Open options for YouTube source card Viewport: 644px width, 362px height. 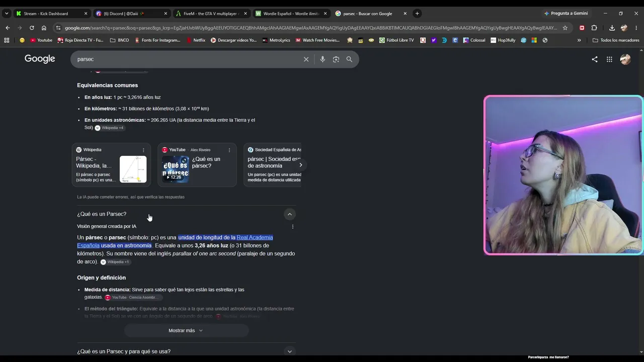coord(229,150)
